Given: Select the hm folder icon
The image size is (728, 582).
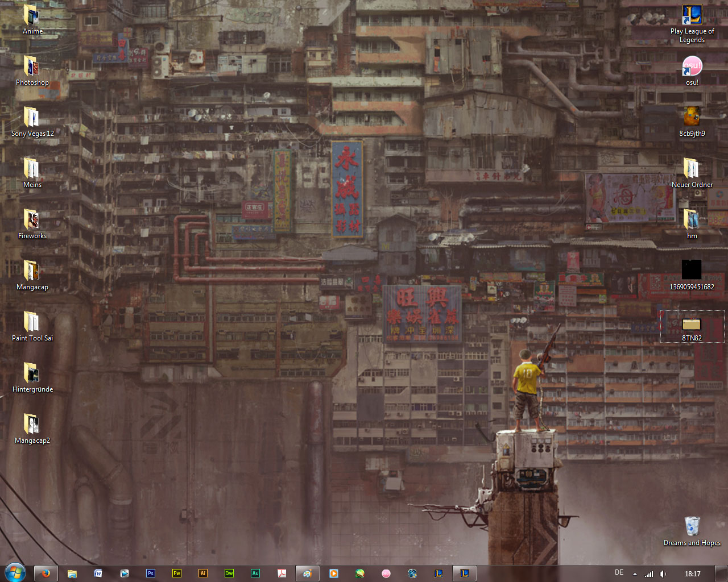Looking at the screenshot, I should (692, 225).
